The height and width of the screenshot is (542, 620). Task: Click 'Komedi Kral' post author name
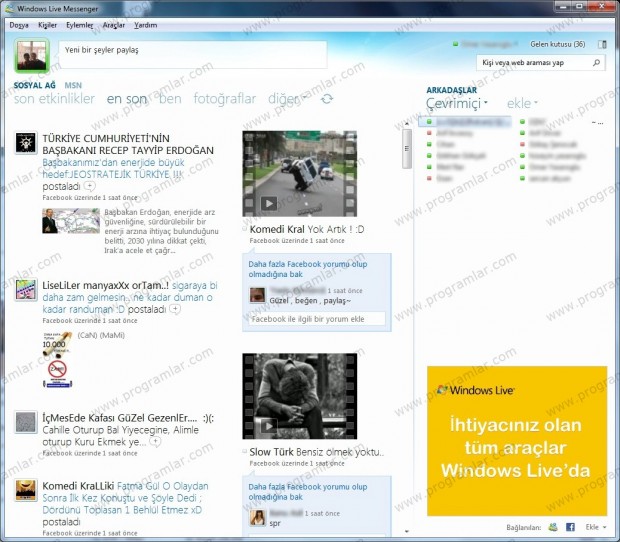pos(277,229)
